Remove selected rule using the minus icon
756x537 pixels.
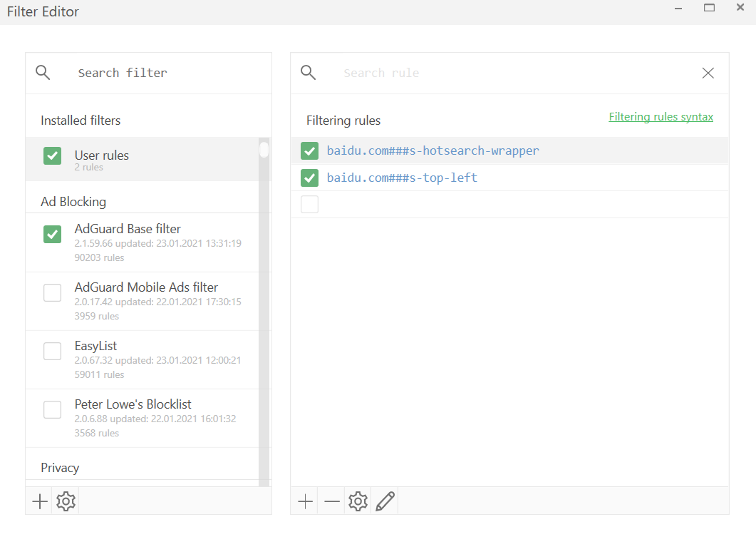pos(331,501)
